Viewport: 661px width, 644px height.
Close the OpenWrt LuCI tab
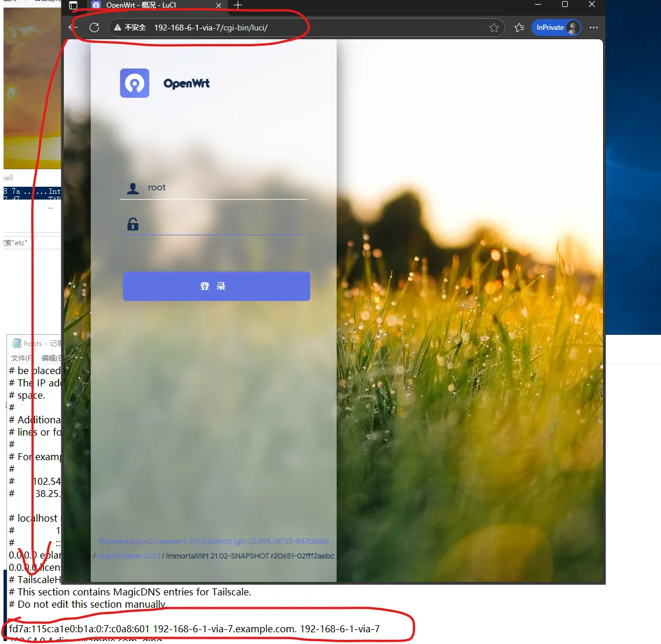click(x=218, y=5)
